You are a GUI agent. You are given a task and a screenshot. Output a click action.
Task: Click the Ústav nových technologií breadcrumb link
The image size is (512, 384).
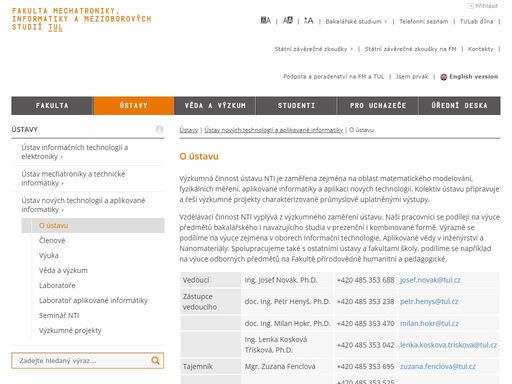click(x=273, y=130)
